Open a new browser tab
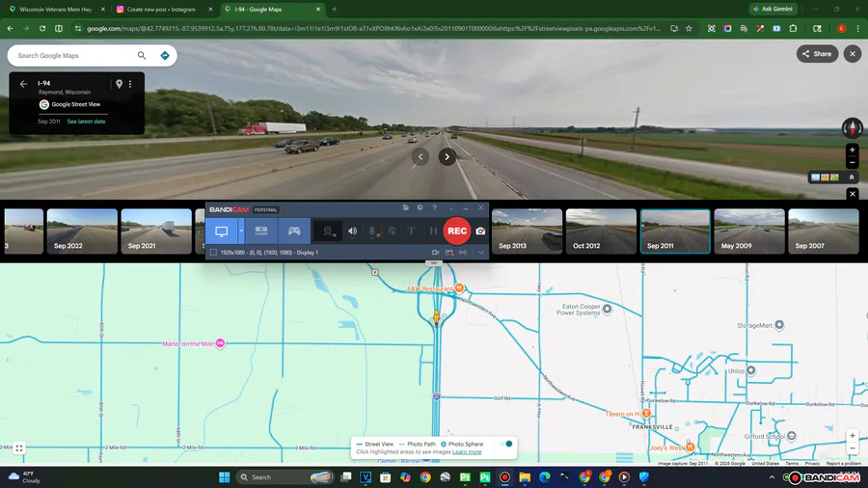This screenshot has height=488, width=868. tap(335, 10)
